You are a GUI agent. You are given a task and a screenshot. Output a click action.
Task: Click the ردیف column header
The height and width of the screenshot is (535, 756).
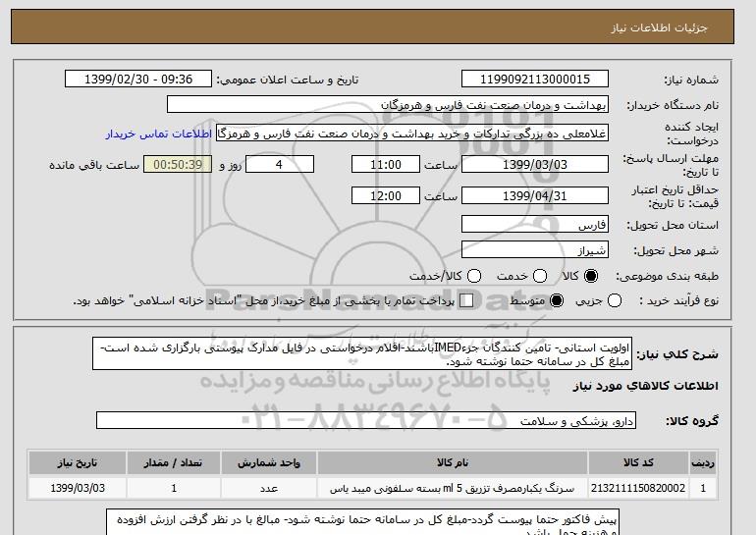pyautogui.click(x=703, y=463)
